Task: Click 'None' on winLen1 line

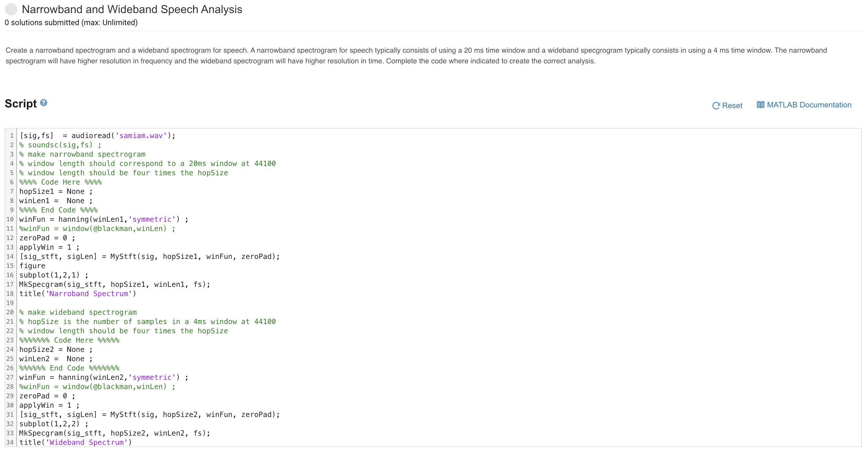Action: (x=75, y=201)
